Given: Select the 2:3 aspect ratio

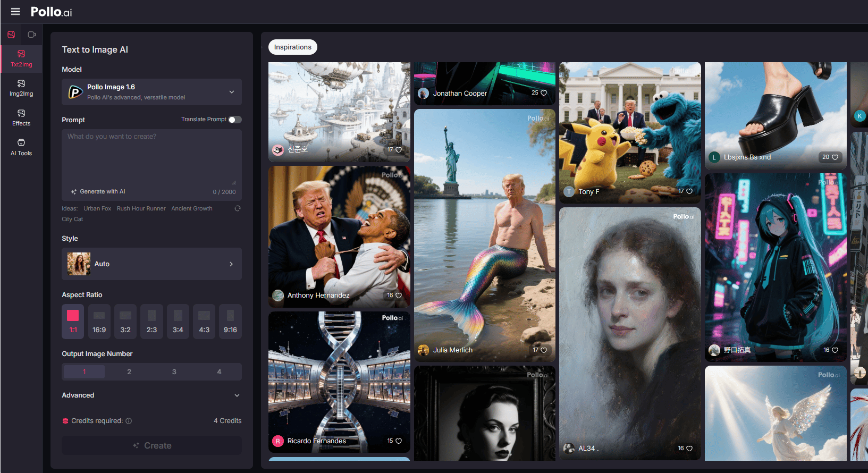Looking at the screenshot, I should coord(152,322).
